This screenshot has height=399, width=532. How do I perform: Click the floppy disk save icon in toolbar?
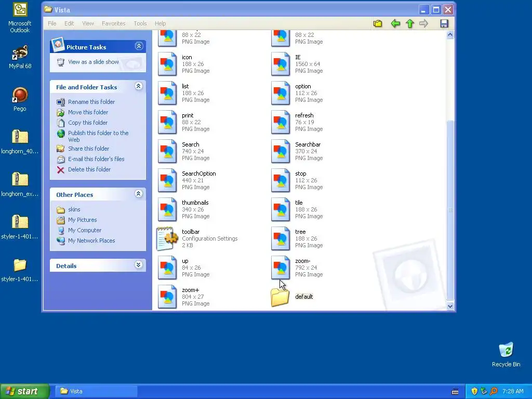pos(444,24)
